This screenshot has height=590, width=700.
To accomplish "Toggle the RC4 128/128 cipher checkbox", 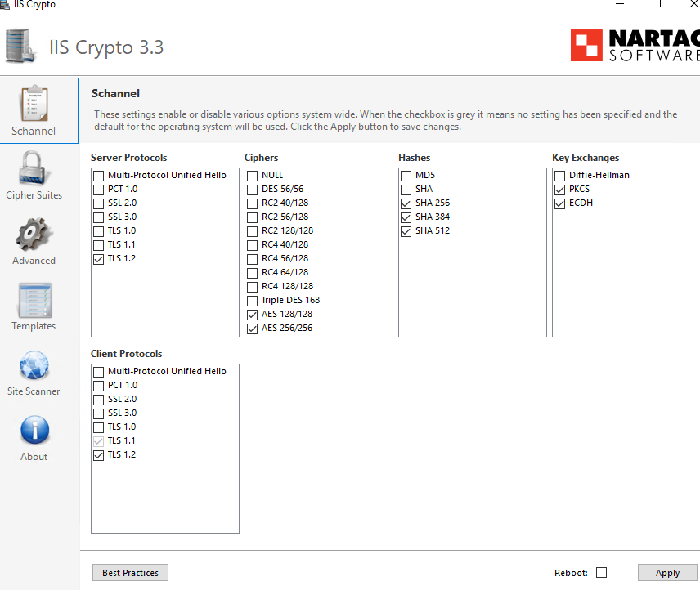I will click(252, 287).
